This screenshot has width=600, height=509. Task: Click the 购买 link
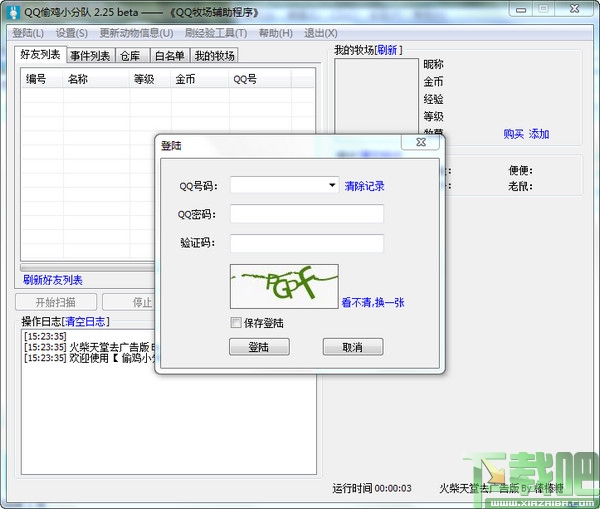pos(514,134)
